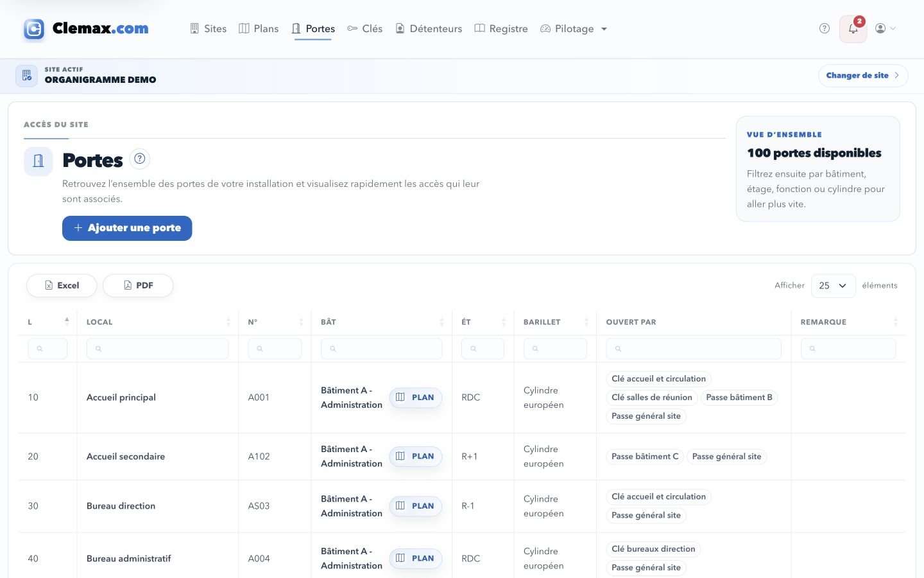The image size is (924, 578).
Task: Open PLAN button for Bureau administratif row
Action: pyautogui.click(x=416, y=559)
